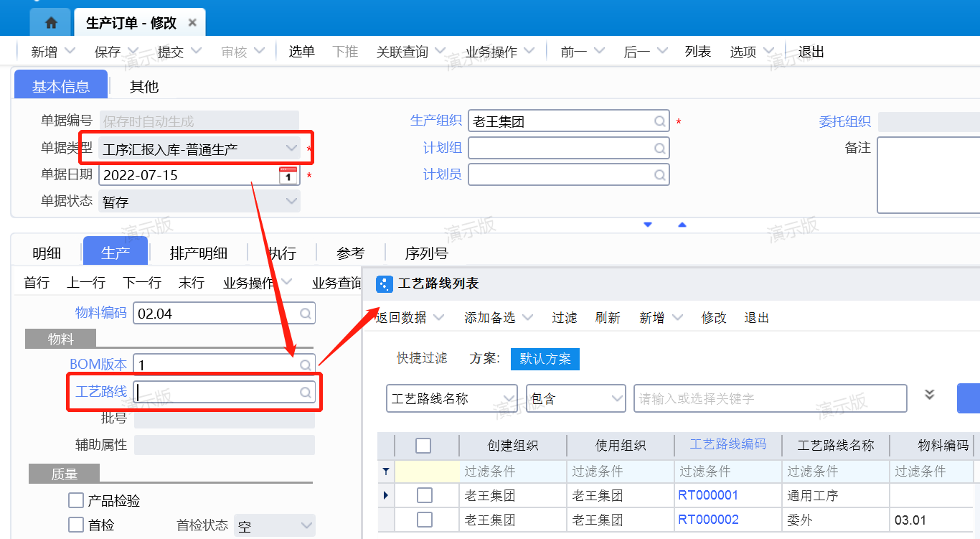This screenshot has height=539, width=980.
Task: Switch to the 序列号 tab
Action: coord(427,253)
